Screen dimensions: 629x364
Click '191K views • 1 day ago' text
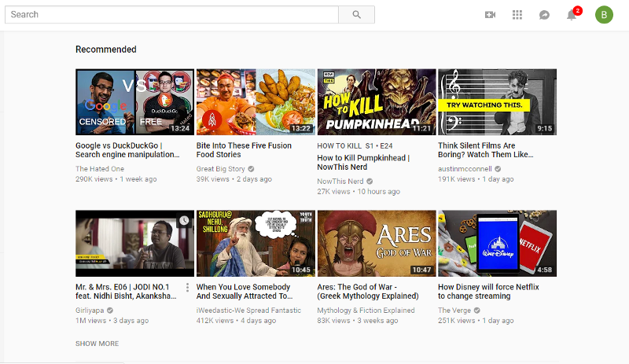click(x=476, y=179)
